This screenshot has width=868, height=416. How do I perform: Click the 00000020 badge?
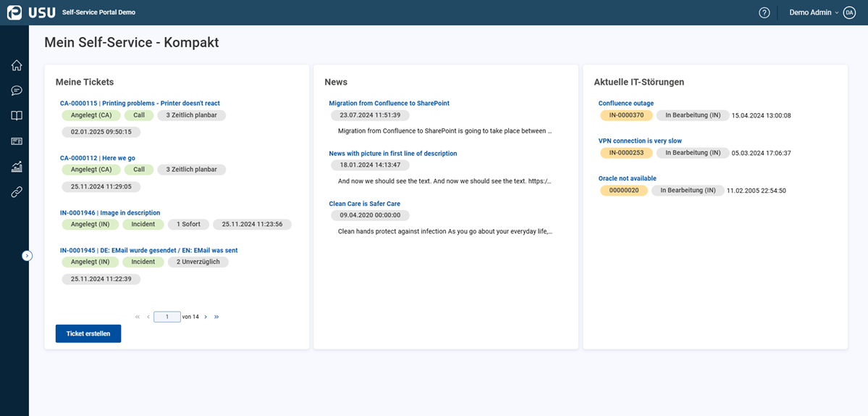click(624, 191)
